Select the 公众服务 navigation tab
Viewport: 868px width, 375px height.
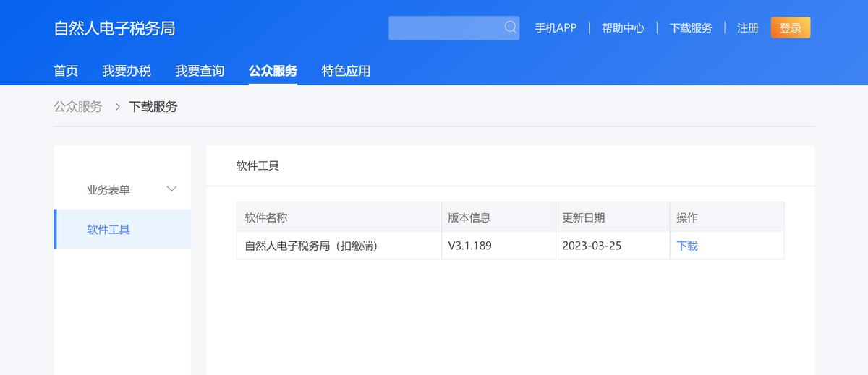pyautogui.click(x=273, y=71)
